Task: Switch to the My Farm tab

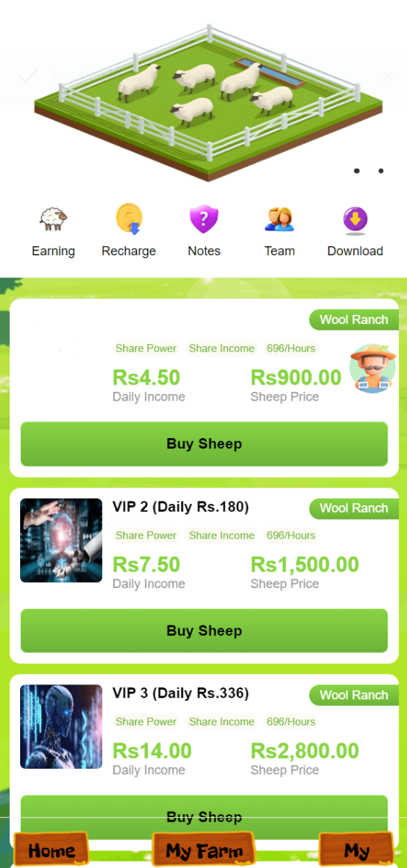Action: [204, 850]
